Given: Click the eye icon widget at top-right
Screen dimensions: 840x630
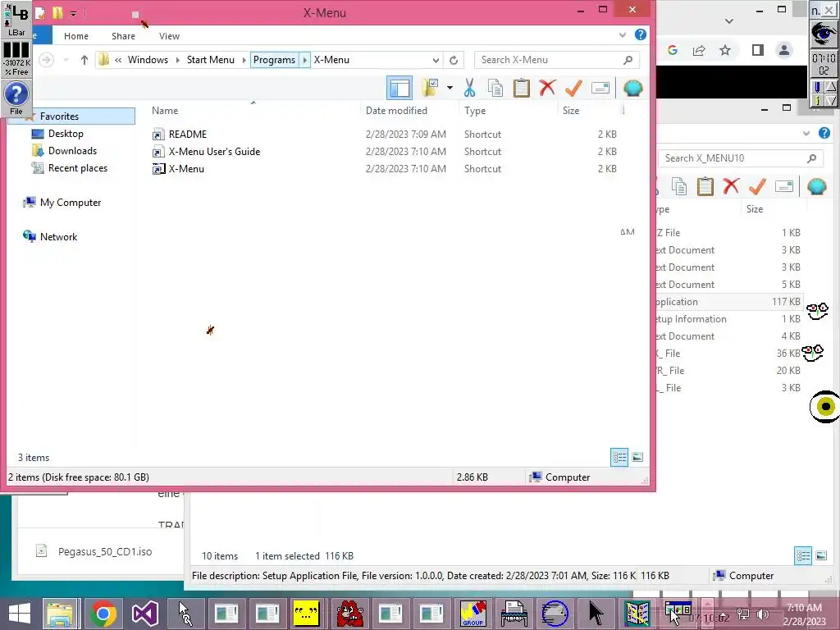Looking at the screenshot, I should 824,33.
